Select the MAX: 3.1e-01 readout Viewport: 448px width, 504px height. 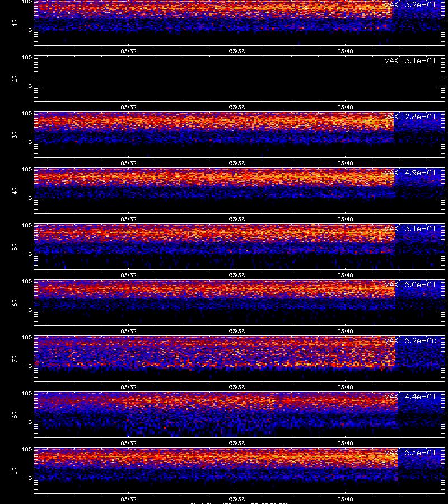click(x=410, y=60)
